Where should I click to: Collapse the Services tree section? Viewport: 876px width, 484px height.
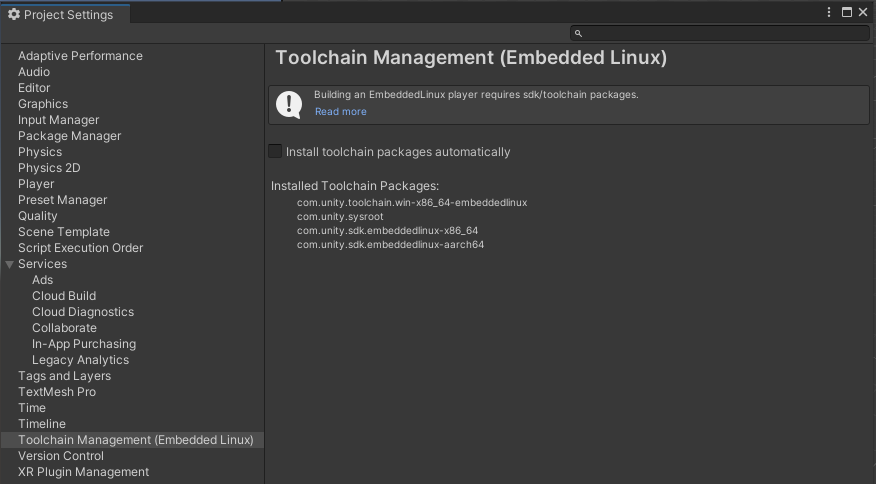(x=9, y=264)
